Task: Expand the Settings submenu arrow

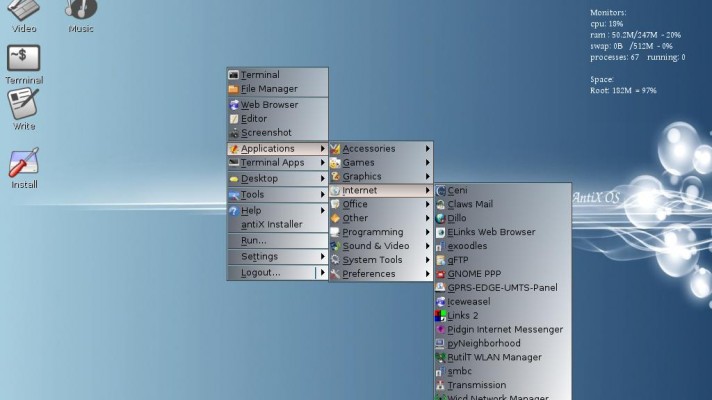Action: click(322, 257)
